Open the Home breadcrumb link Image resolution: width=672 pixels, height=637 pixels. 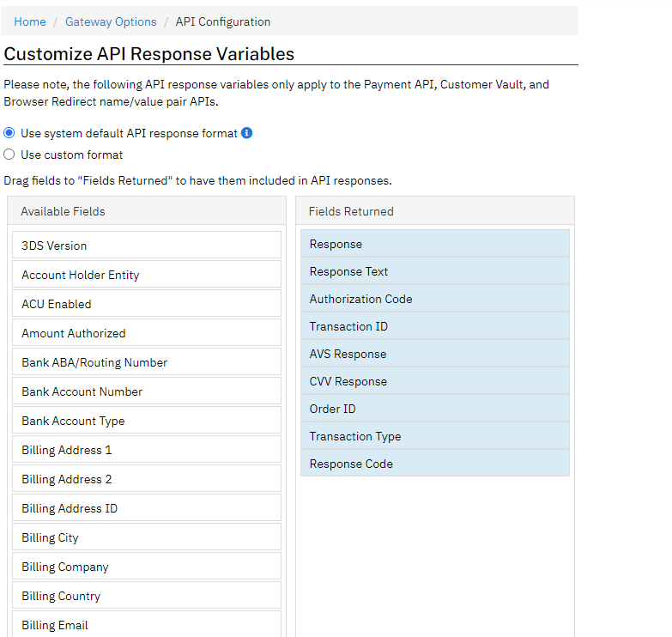click(30, 21)
